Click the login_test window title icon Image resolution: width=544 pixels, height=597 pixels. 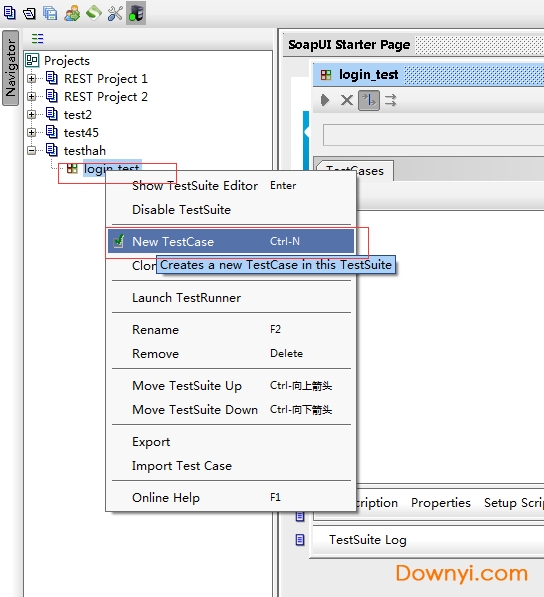326,75
